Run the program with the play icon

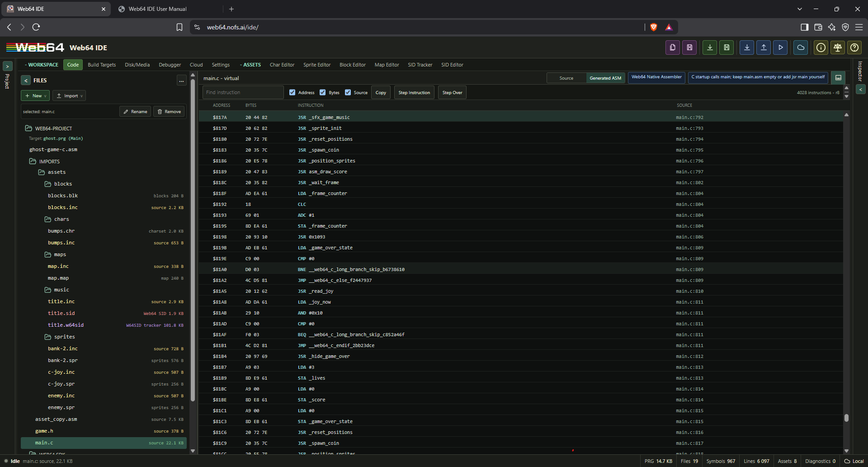tap(780, 48)
